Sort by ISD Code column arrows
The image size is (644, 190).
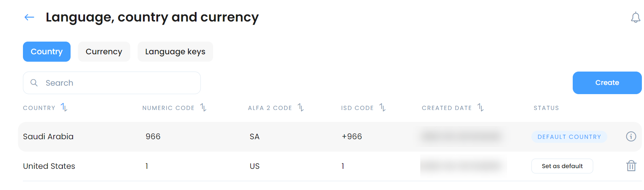point(383,107)
